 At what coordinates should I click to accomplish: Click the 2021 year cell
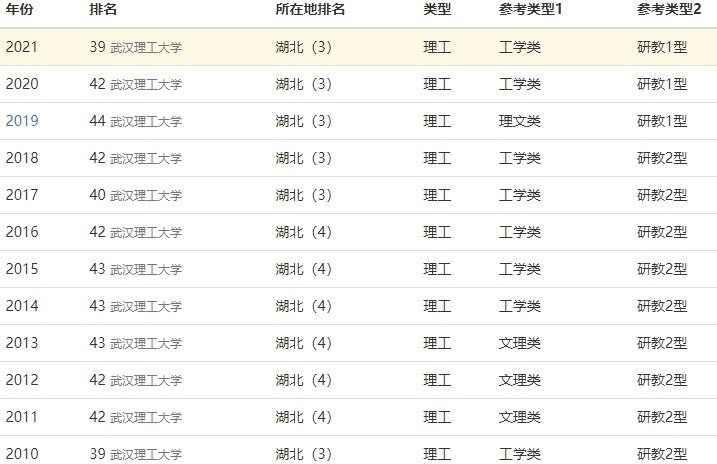tap(22, 47)
